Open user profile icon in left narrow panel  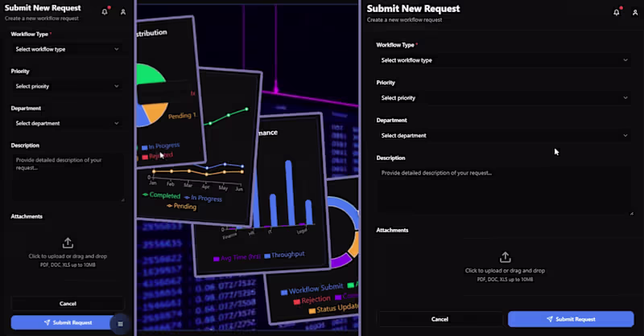(123, 12)
